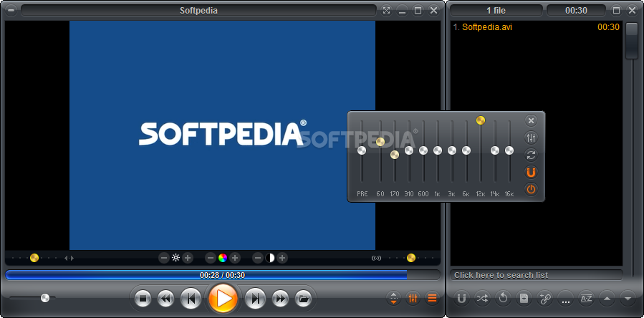The height and width of the screenshot is (318, 644).
Task: Click the 600 Hz band slider knob
Action: [x=423, y=151]
